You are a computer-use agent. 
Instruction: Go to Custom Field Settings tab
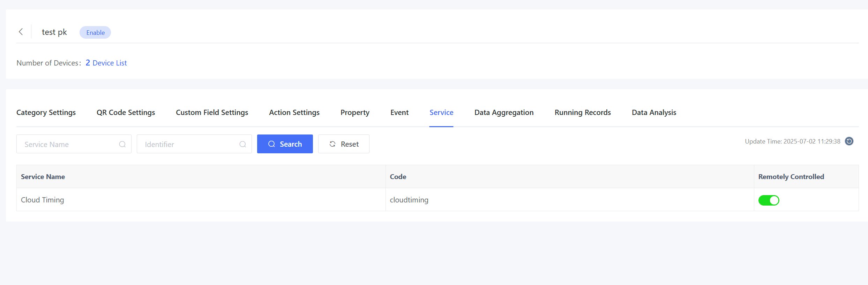click(212, 113)
